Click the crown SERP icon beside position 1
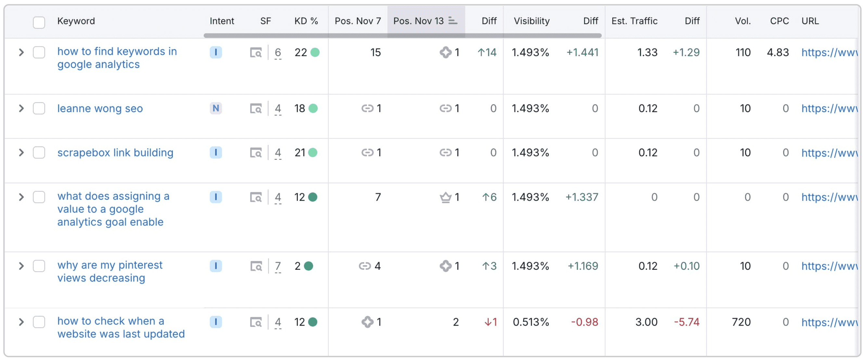 click(445, 198)
